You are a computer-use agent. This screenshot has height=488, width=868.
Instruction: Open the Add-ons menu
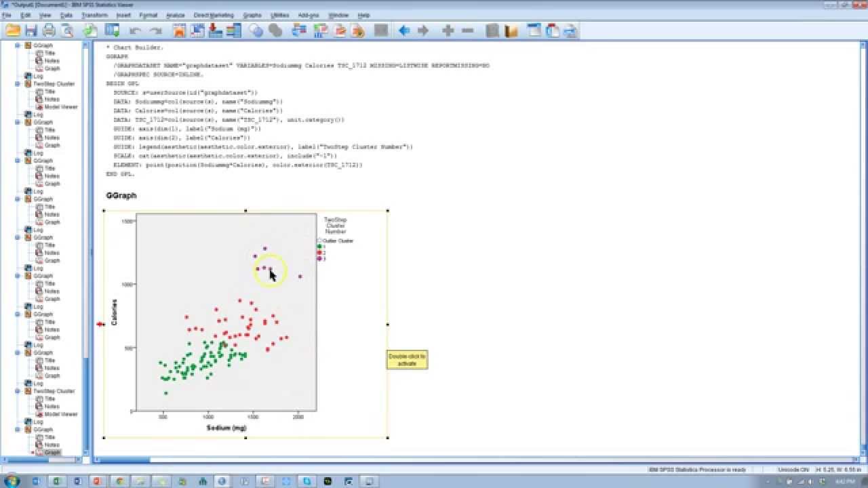(x=309, y=15)
